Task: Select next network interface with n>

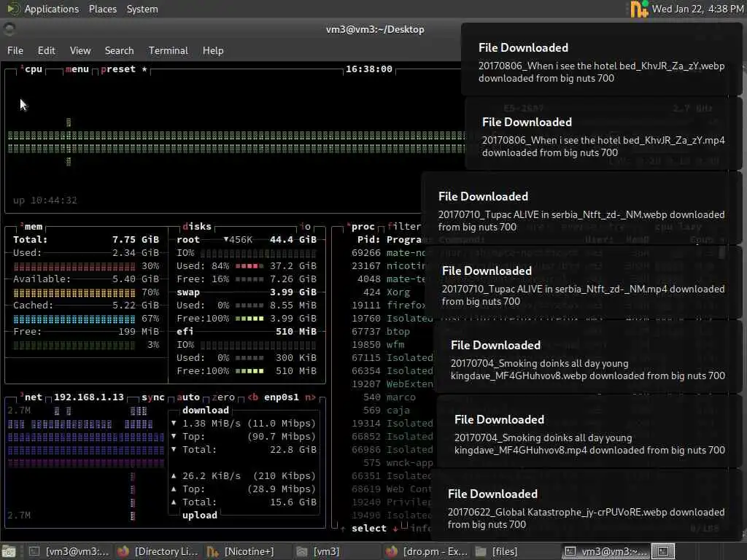Action: click(x=310, y=397)
